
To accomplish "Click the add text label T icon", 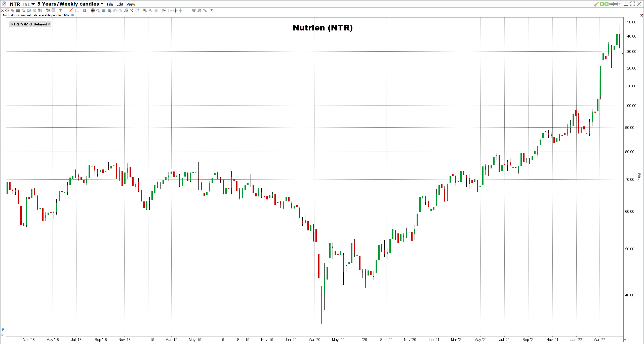I will [x=104, y=11].
